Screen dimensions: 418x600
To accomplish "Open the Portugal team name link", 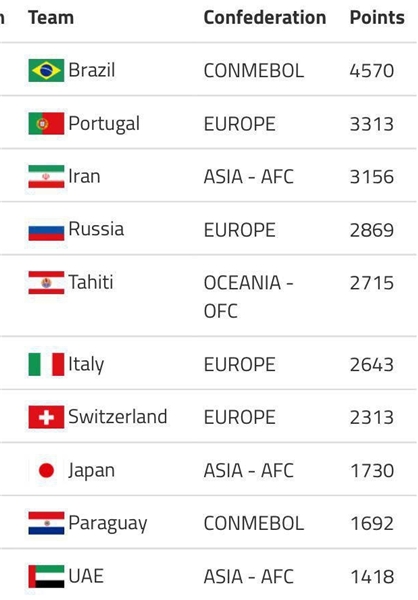I will click(x=104, y=124).
